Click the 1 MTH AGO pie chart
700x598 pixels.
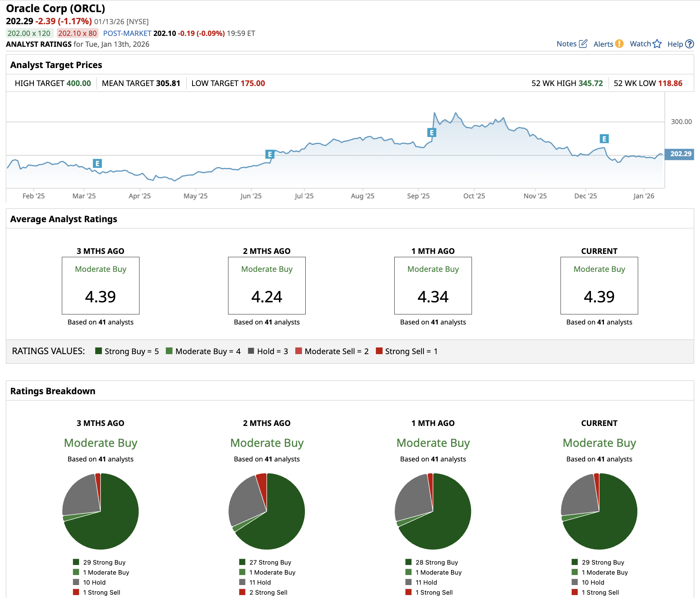433,511
